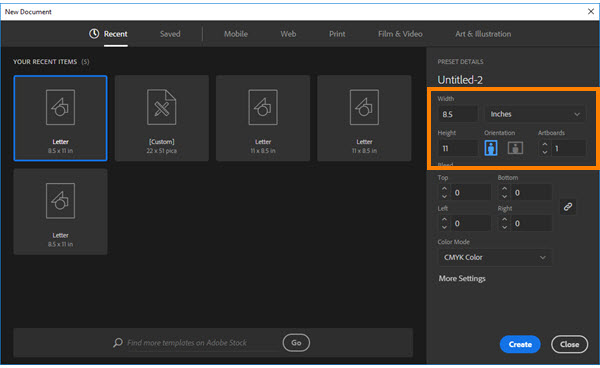Click the Bottom bleed stepper
Viewport: 600px width, 368px height.
point(504,192)
